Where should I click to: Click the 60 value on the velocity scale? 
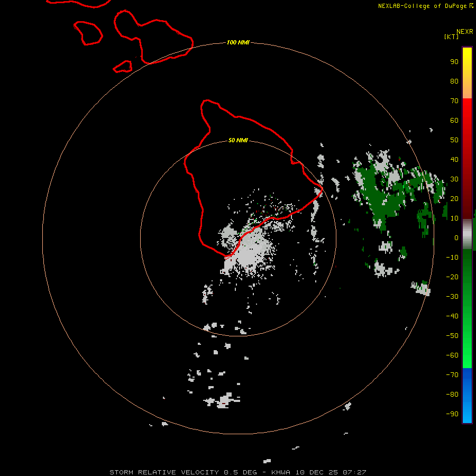coord(454,121)
